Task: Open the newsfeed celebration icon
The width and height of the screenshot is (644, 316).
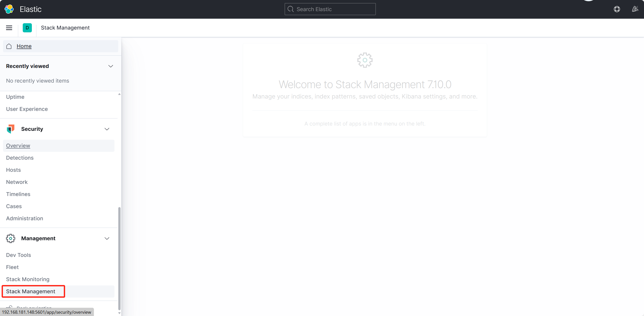Action: (635, 9)
